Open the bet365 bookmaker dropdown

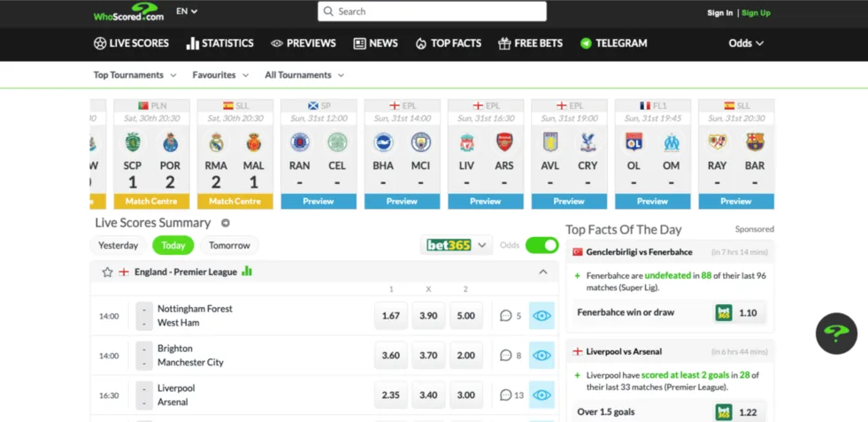coord(457,245)
